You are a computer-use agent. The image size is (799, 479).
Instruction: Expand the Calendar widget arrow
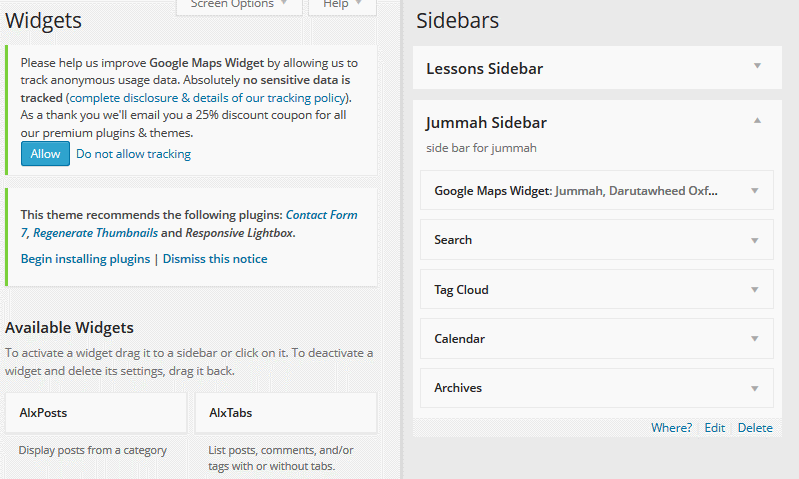tap(755, 339)
